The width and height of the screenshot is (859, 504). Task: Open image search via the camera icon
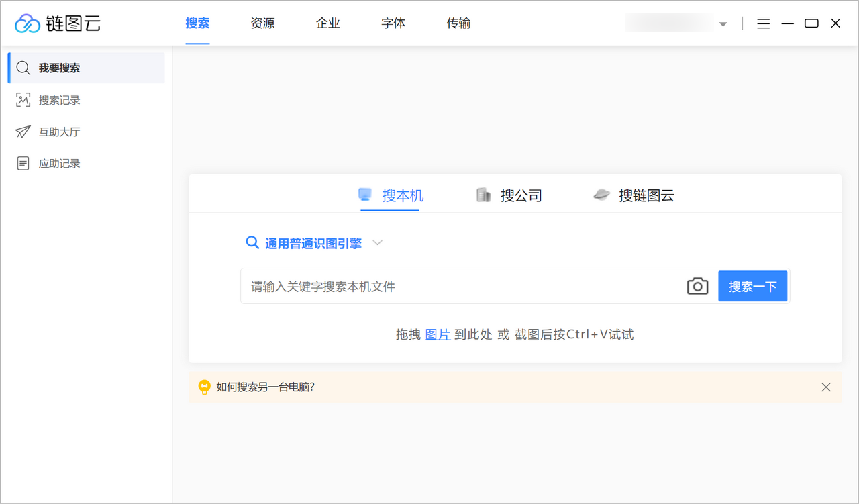tap(697, 286)
